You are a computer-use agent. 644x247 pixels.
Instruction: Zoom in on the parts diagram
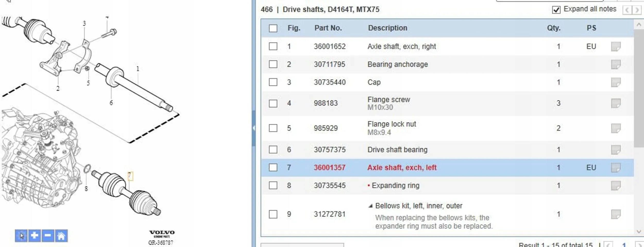pos(35,236)
